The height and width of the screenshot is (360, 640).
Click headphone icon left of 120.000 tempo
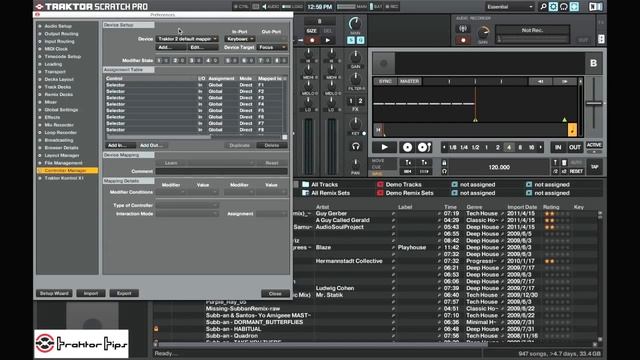click(x=444, y=171)
